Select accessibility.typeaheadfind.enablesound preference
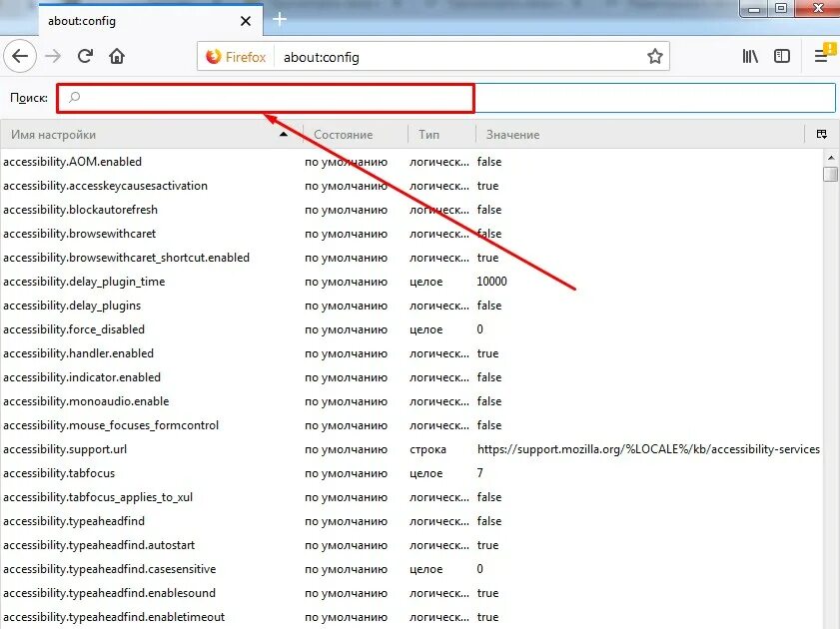This screenshot has width=840, height=629. pos(412,593)
